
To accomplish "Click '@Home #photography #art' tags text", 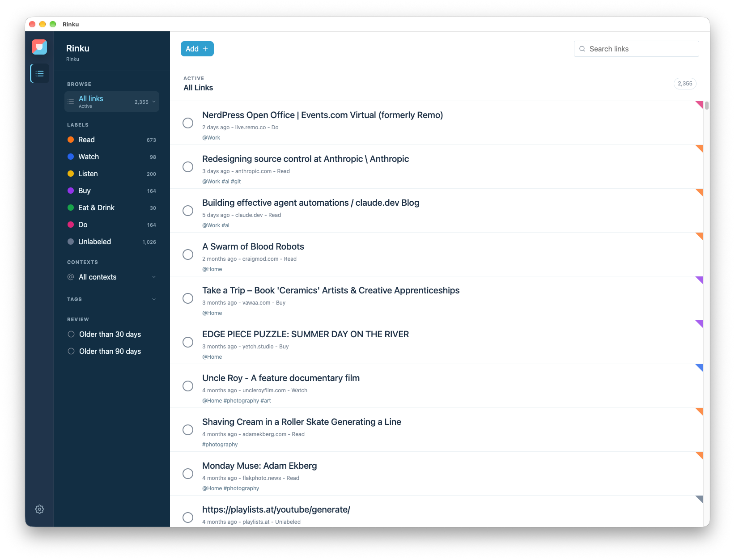I will (237, 401).
